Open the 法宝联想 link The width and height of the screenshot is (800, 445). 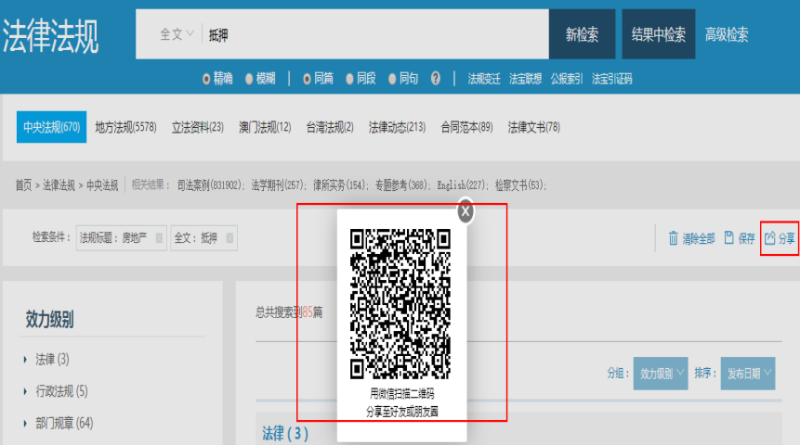point(525,79)
